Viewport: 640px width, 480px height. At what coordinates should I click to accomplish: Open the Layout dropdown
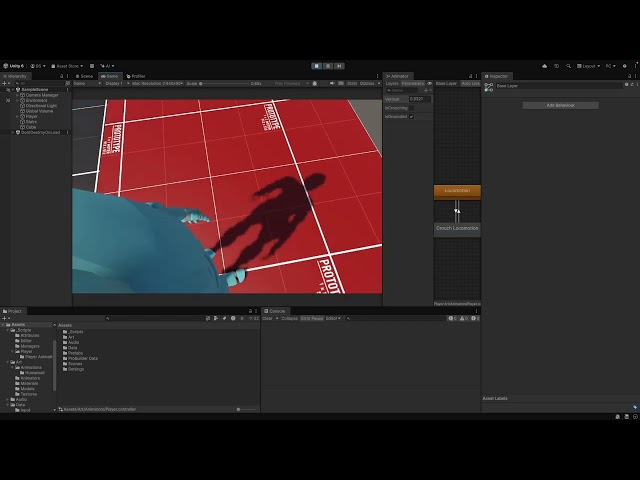(588, 66)
